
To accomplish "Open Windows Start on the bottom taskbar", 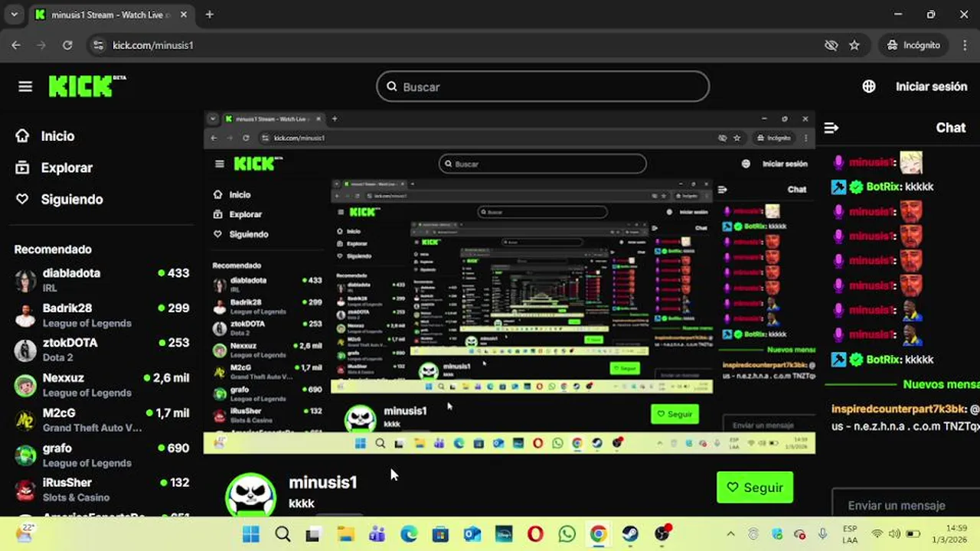I will (251, 534).
